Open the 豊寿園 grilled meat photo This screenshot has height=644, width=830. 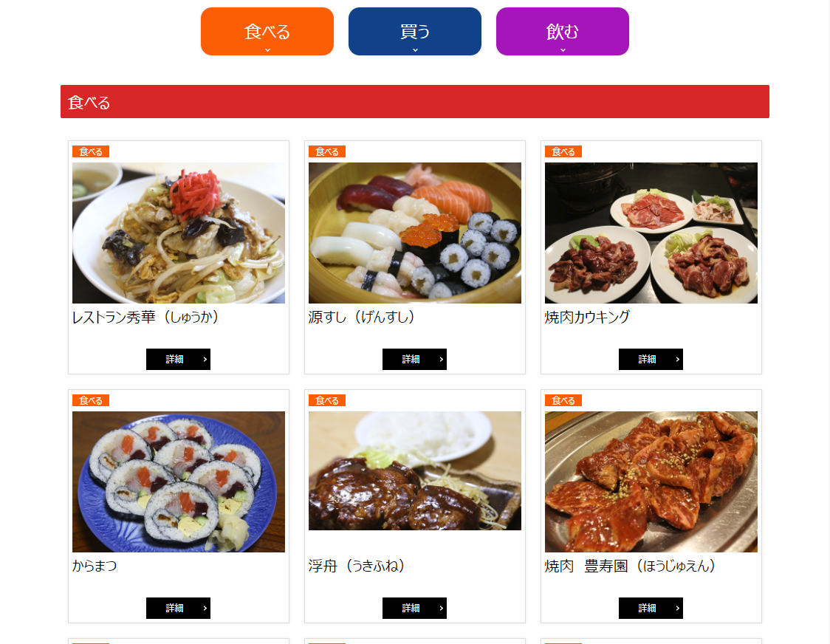(x=651, y=482)
